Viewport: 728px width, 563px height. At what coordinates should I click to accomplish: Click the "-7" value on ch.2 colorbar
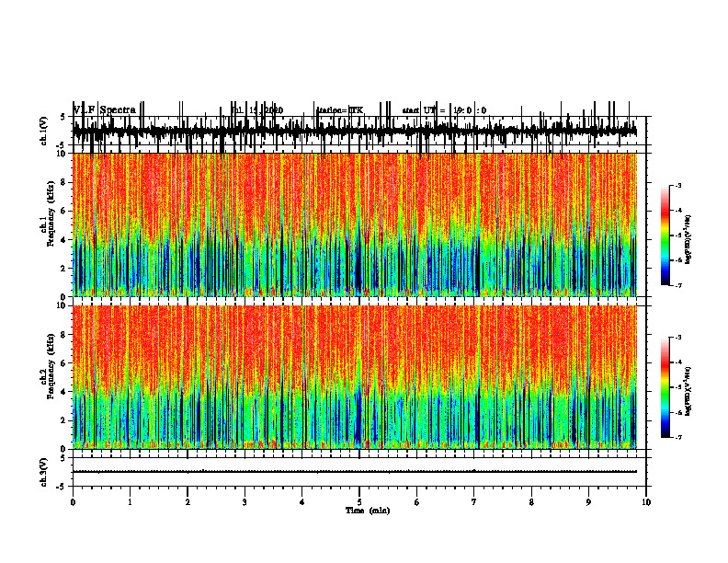[678, 438]
